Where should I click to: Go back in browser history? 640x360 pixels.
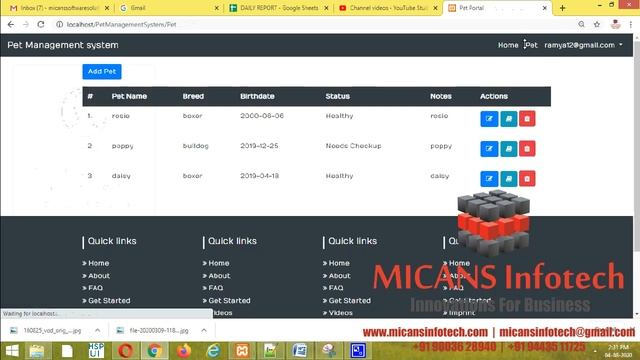(11, 24)
